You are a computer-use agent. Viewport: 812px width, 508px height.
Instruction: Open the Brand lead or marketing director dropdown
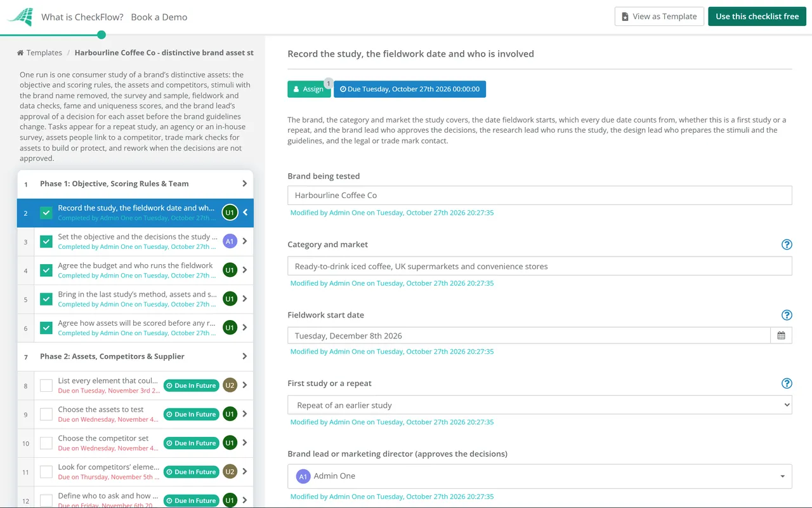(540, 476)
